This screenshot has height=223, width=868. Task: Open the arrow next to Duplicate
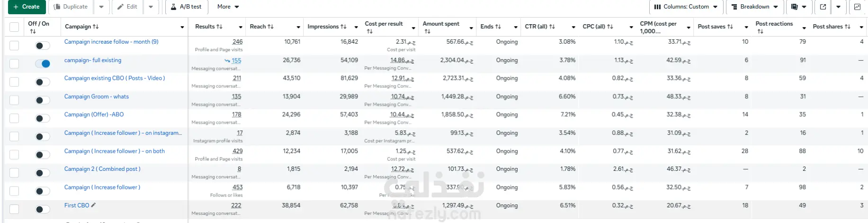click(101, 7)
